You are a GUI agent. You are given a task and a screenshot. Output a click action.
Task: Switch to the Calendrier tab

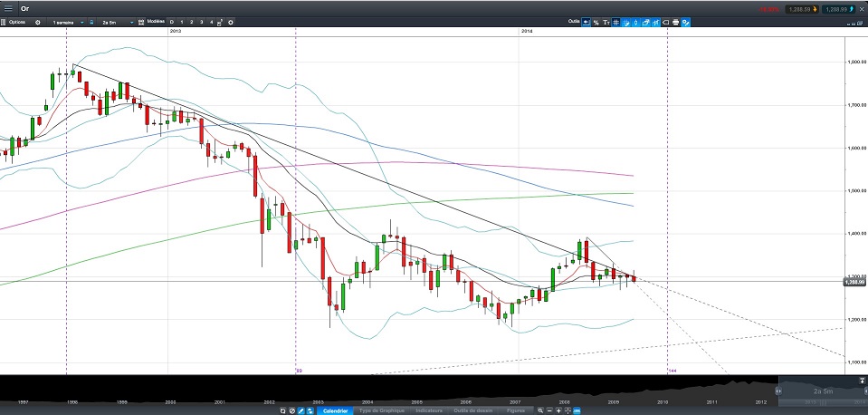[335, 410]
